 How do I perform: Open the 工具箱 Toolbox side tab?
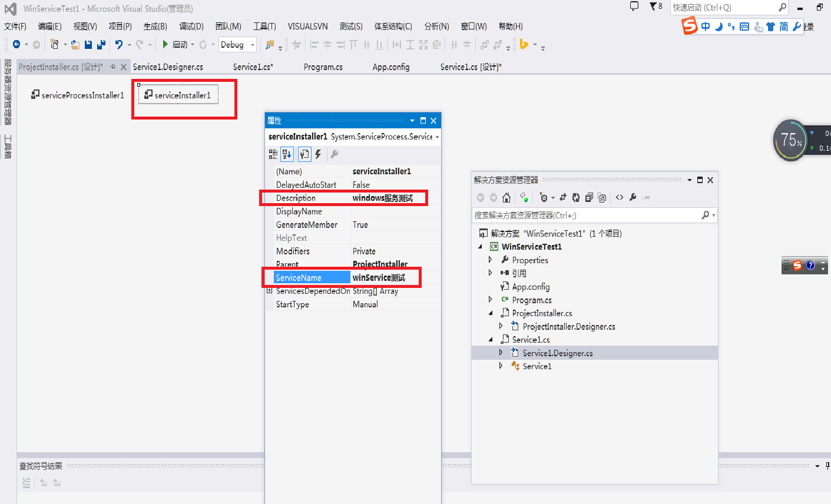tap(8, 147)
